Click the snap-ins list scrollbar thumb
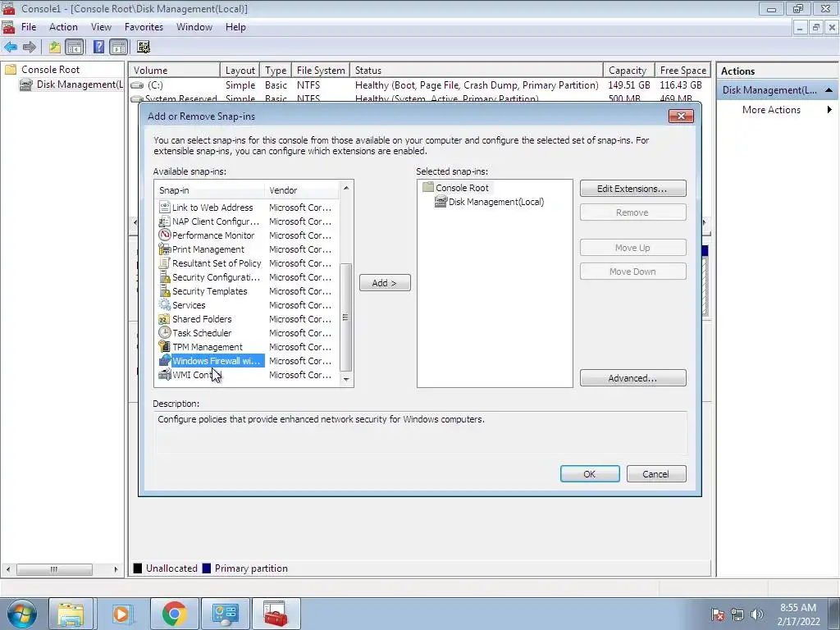The image size is (840, 630). (346, 317)
